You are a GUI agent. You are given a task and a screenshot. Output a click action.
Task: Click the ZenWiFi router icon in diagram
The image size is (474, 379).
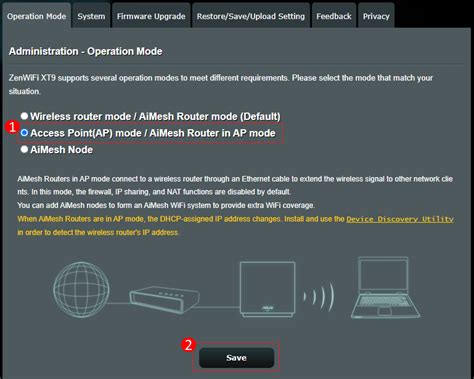pyautogui.click(x=267, y=289)
